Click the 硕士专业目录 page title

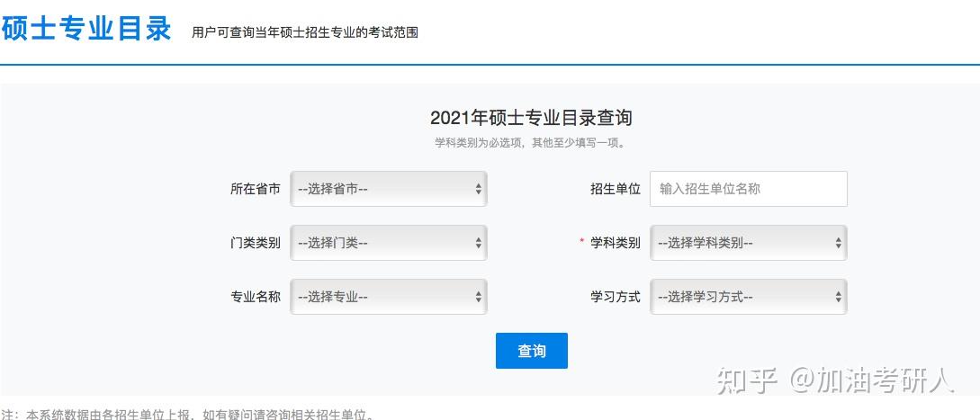86,29
